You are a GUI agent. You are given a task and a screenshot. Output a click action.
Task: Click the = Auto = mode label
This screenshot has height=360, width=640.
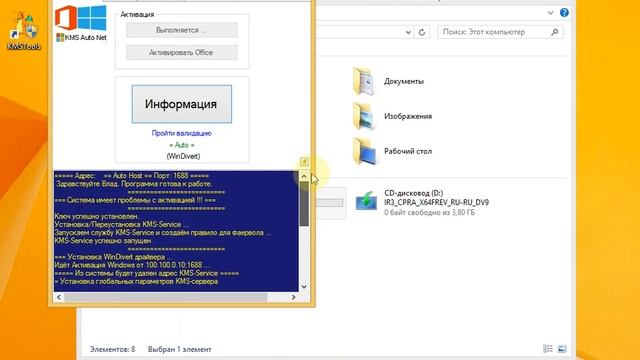coord(182,145)
